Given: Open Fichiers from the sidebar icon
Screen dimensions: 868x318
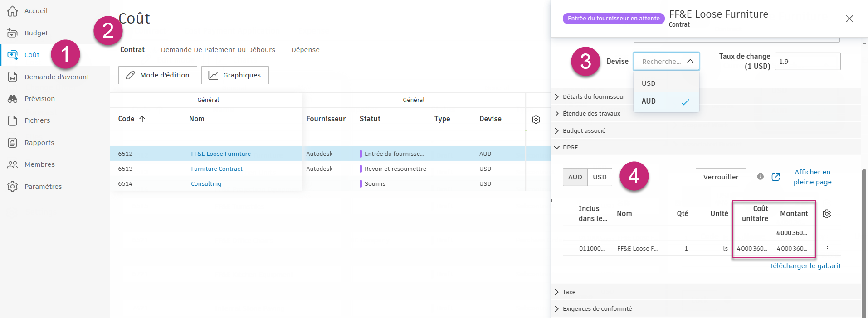Looking at the screenshot, I should click(x=13, y=120).
